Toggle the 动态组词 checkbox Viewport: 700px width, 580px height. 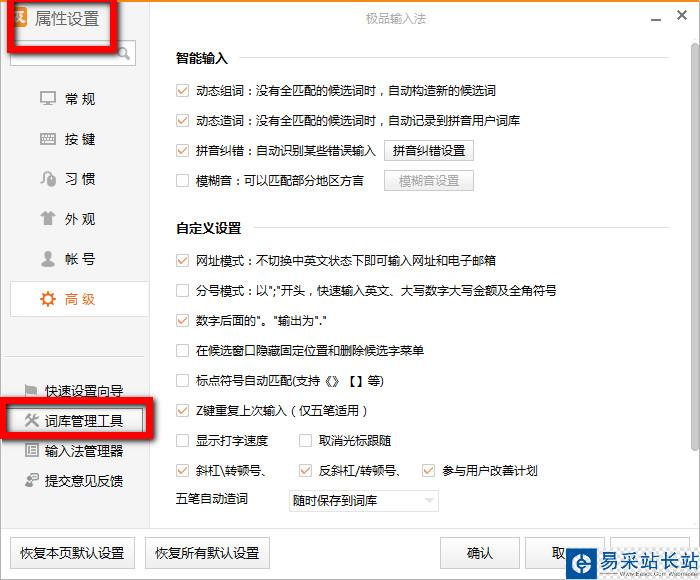point(182,91)
